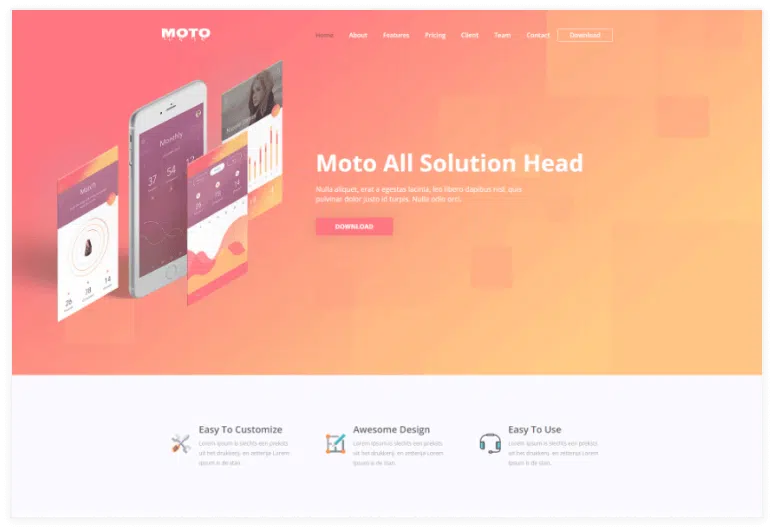This screenshot has height=531, width=774.
Task: Open the Contact nav link
Action: point(538,35)
